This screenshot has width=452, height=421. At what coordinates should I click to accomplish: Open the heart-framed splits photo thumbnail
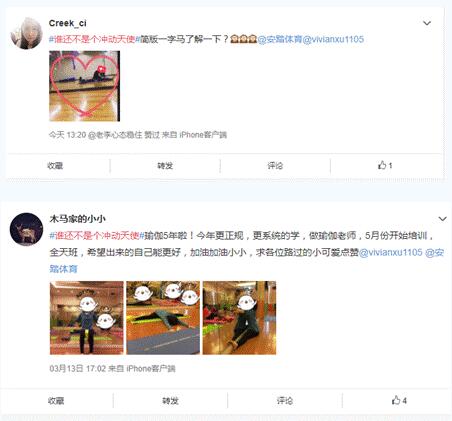pyautogui.click(x=84, y=86)
